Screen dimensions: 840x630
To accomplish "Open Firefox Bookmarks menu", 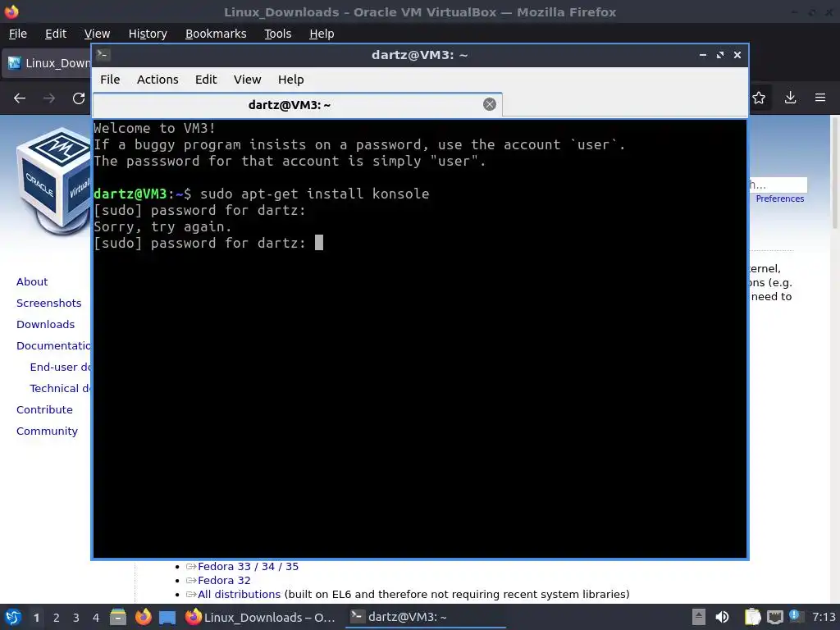I will tap(216, 34).
